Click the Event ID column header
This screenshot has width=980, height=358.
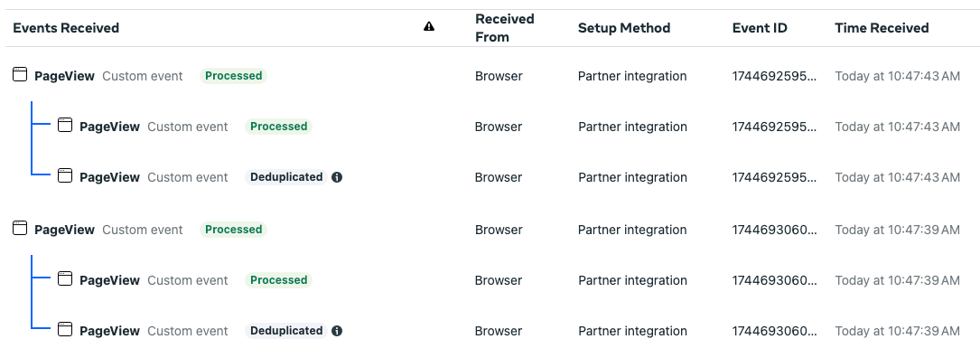[x=760, y=27]
